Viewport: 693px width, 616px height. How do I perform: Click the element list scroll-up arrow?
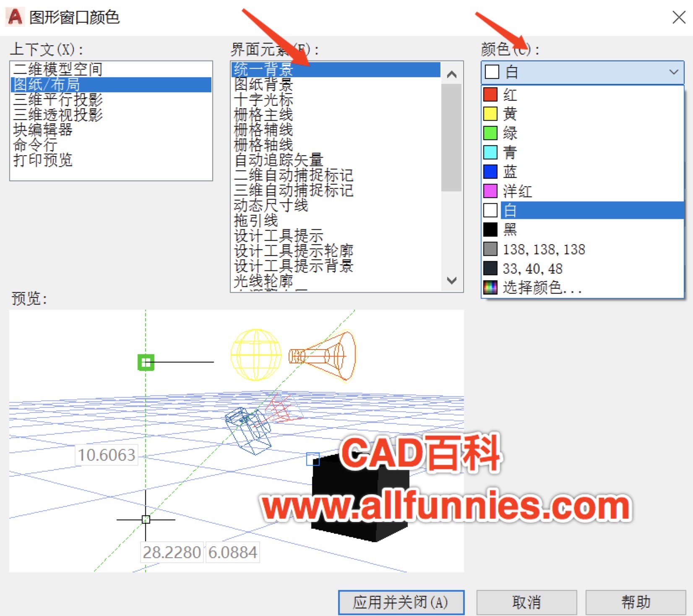click(x=452, y=74)
